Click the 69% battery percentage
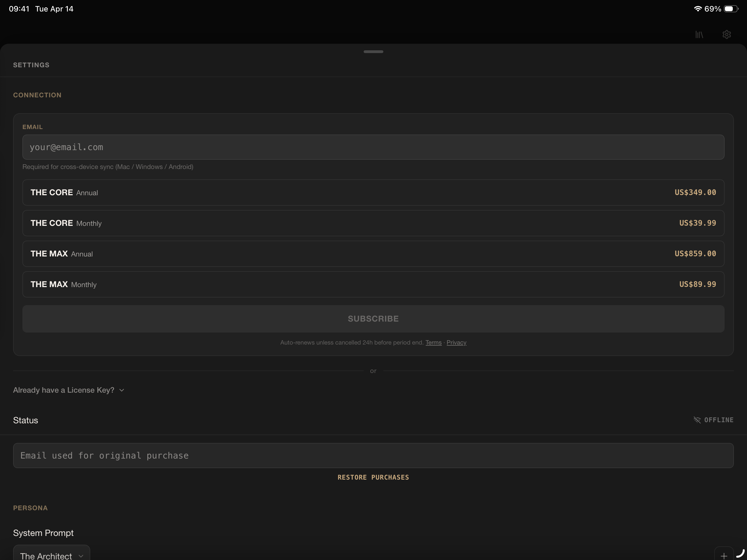Image resolution: width=747 pixels, height=560 pixels. 713,9
